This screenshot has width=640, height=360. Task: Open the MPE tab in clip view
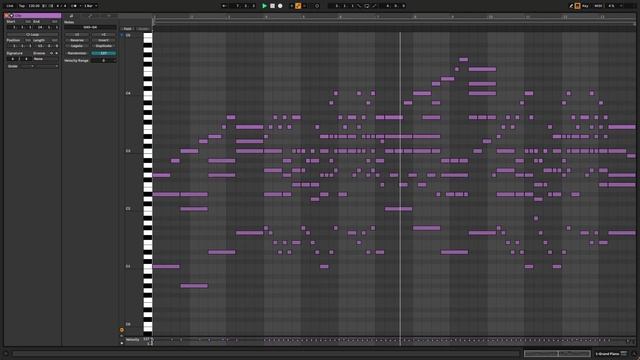pos(109,16)
